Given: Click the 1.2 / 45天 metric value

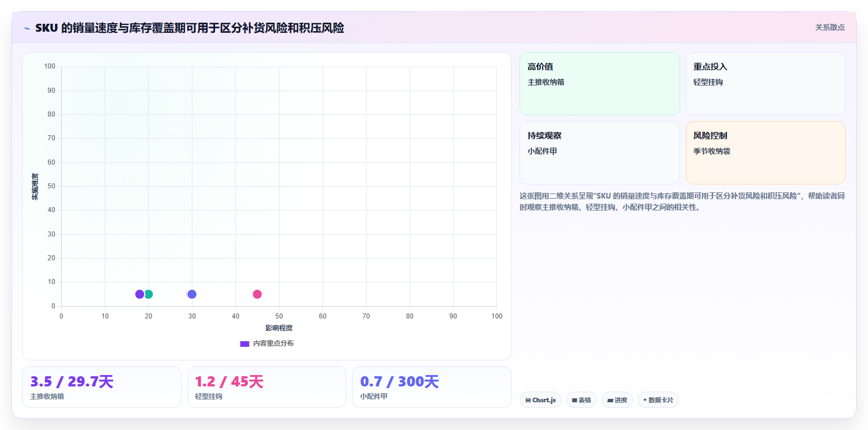Looking at the screenshot, I should [x=229, y=382].
